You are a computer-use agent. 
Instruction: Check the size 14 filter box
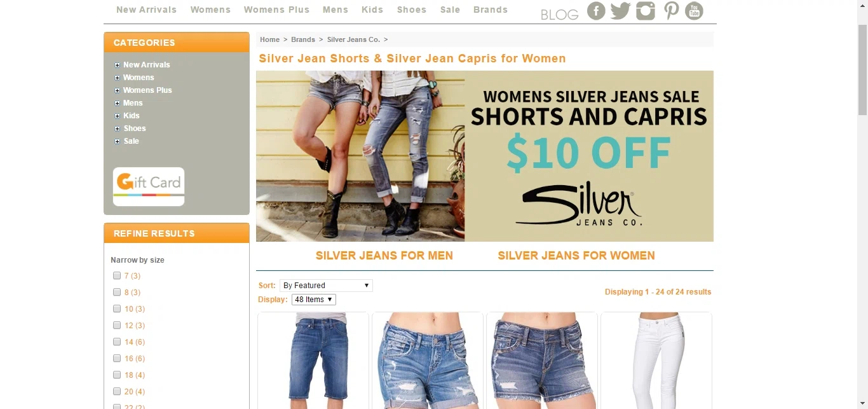tap(117, 342)
